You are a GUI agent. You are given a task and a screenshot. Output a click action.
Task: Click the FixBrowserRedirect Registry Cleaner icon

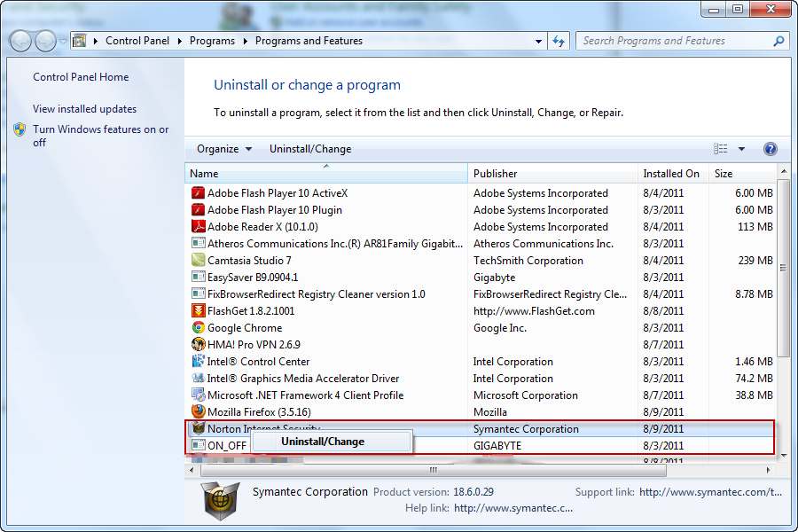pyautogui.click(x=198, y=293)
